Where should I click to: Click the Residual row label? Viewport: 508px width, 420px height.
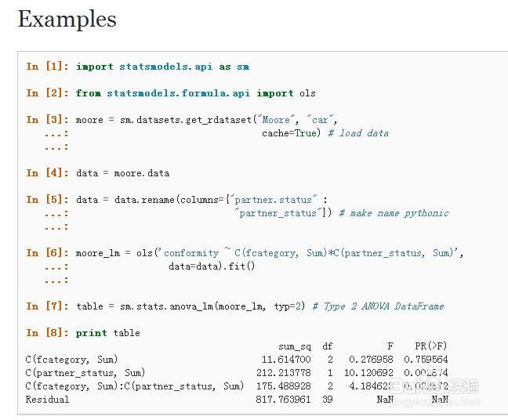pyautogui.click(x=47, y=400)
